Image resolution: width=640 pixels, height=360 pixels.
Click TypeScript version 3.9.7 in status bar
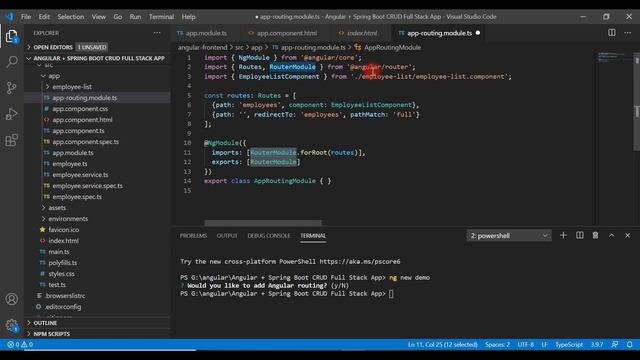pos(597,344)
